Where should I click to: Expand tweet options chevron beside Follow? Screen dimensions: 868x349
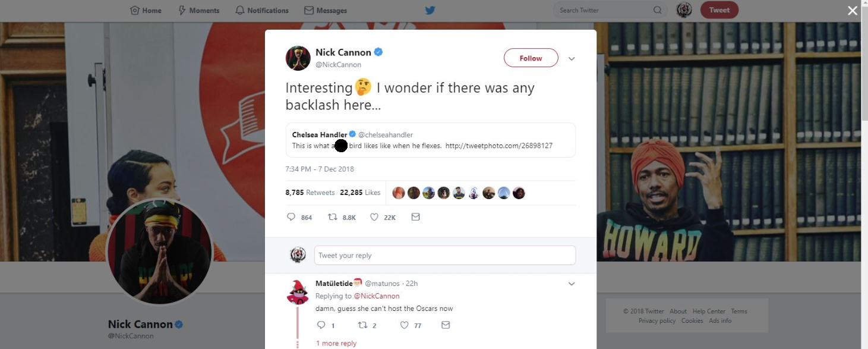[572, 59]
